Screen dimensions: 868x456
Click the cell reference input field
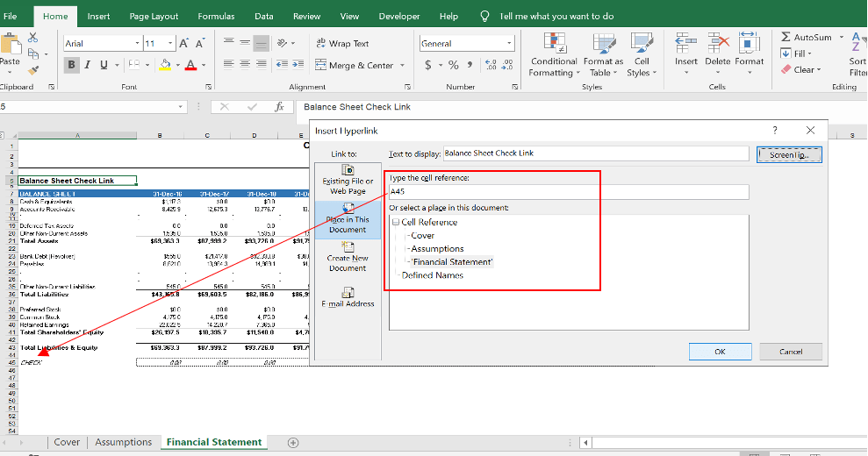click(568, 191)
